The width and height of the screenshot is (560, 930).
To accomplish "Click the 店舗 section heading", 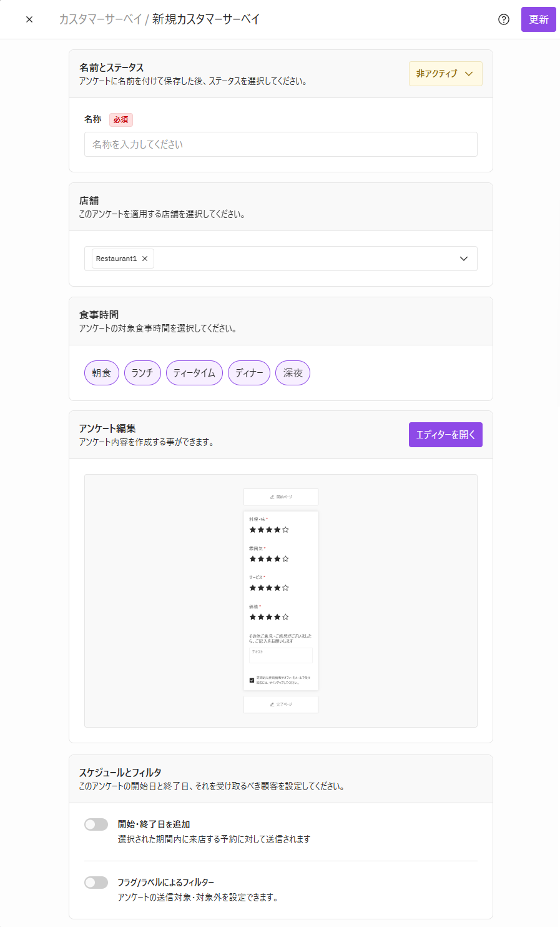I will point(89,200).
